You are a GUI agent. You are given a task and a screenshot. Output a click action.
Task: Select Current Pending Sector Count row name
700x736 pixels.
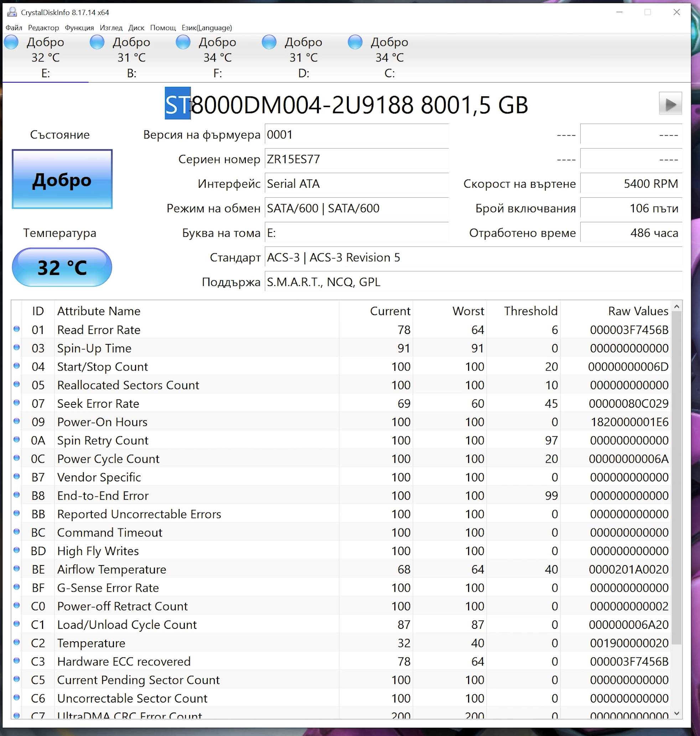coord(139,680)
